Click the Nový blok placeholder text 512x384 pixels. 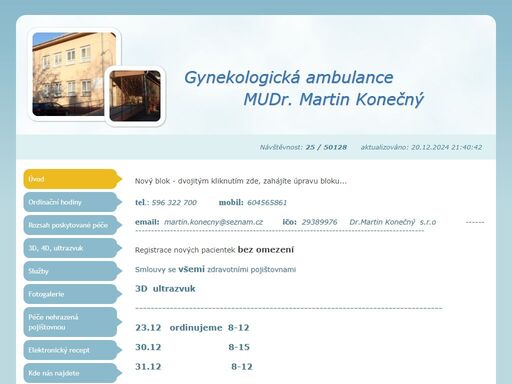(241, 181)
